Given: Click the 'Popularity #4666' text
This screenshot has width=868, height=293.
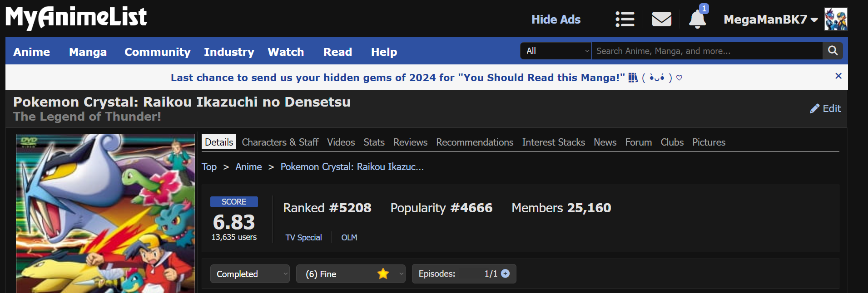Looking at the screenshot, I should point(441,208).
